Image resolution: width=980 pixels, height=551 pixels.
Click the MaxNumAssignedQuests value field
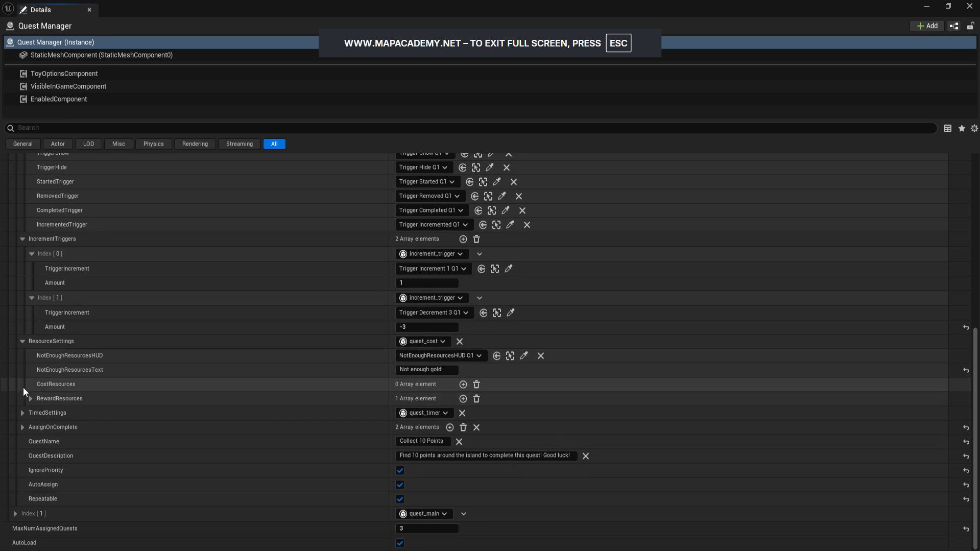(x=426, y=529)
